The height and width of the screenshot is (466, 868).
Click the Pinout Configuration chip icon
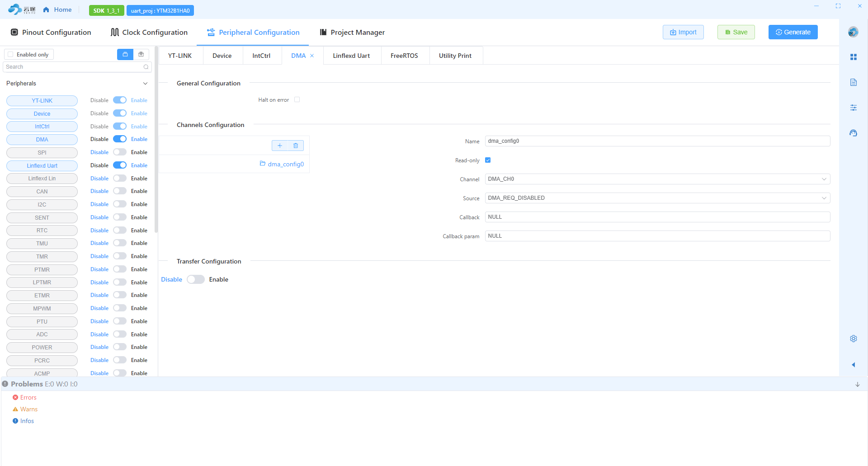coord(14,32)
